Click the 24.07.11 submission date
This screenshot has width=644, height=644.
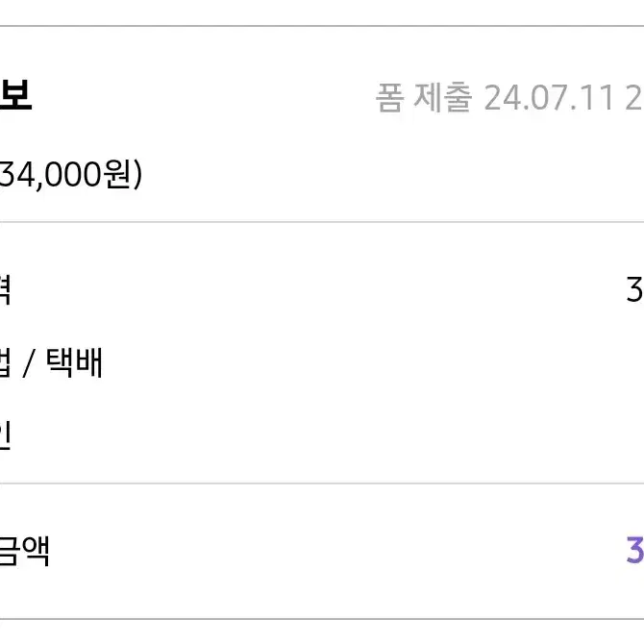549,98
